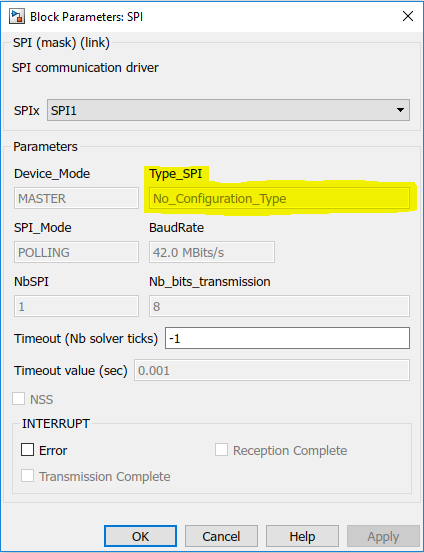Select the SPI1 combo box
The height and width of the screenshot is (553, 424).
(229, 110)
